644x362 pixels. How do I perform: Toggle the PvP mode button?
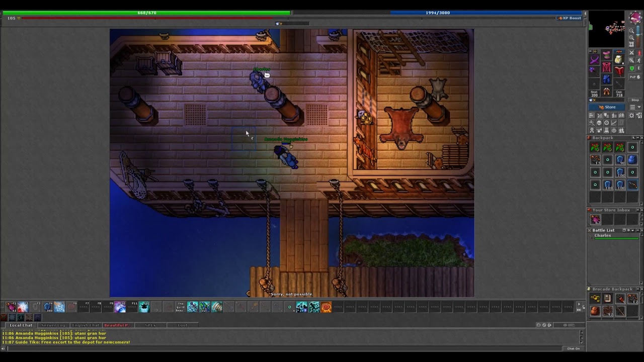(x=635, y=77)
